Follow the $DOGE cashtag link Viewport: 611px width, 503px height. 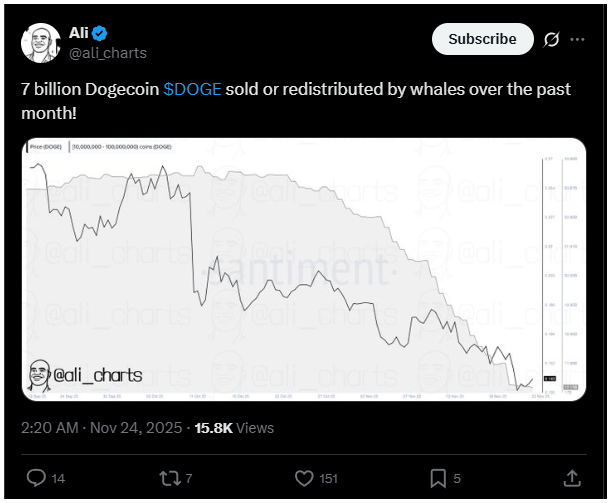point(194,90)
